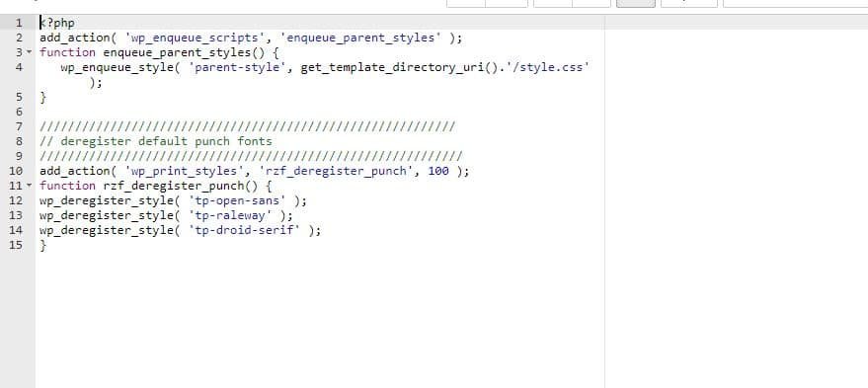Select gutter line number 15

(16, 245)
